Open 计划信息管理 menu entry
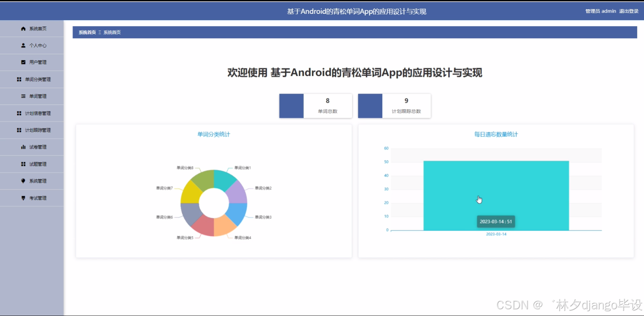 coord(32,113)
